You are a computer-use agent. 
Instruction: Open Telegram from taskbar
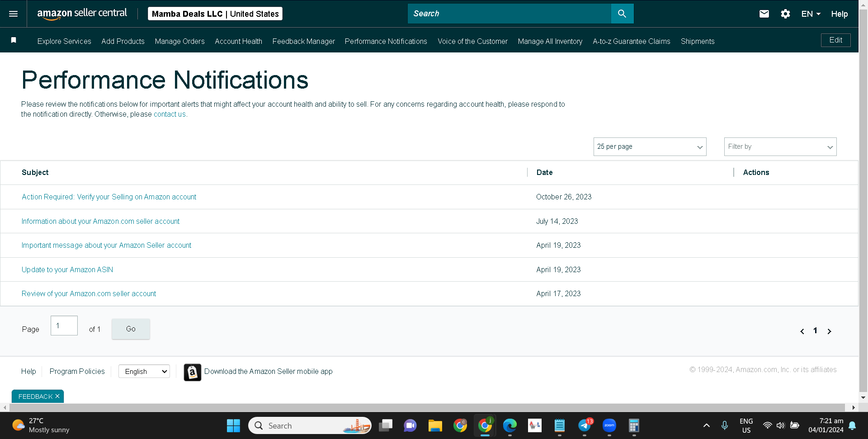point(585,425)
